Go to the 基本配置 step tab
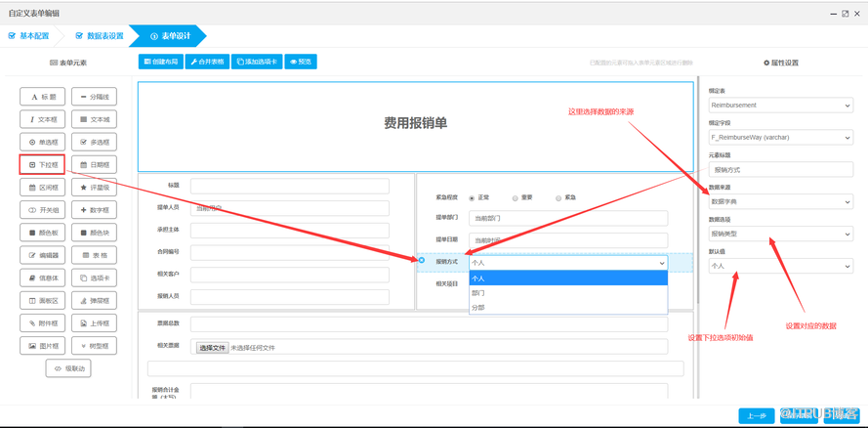868x428 pixels. 29,36
